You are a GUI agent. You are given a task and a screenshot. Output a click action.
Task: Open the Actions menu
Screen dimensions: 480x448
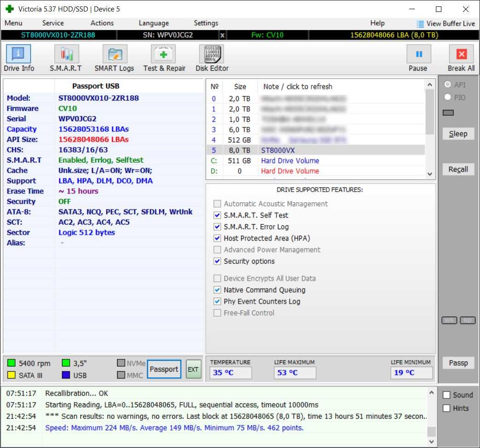point(102,23)
